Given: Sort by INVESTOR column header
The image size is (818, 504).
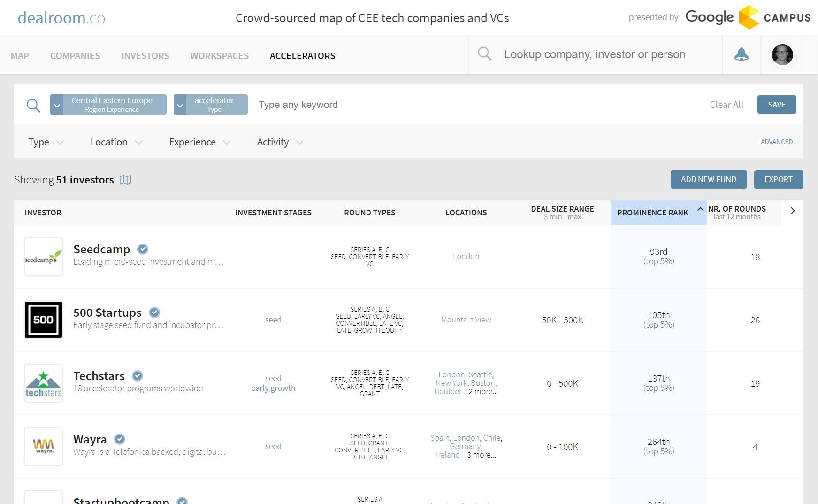Looking at the screenshot, I should (43, 213).
